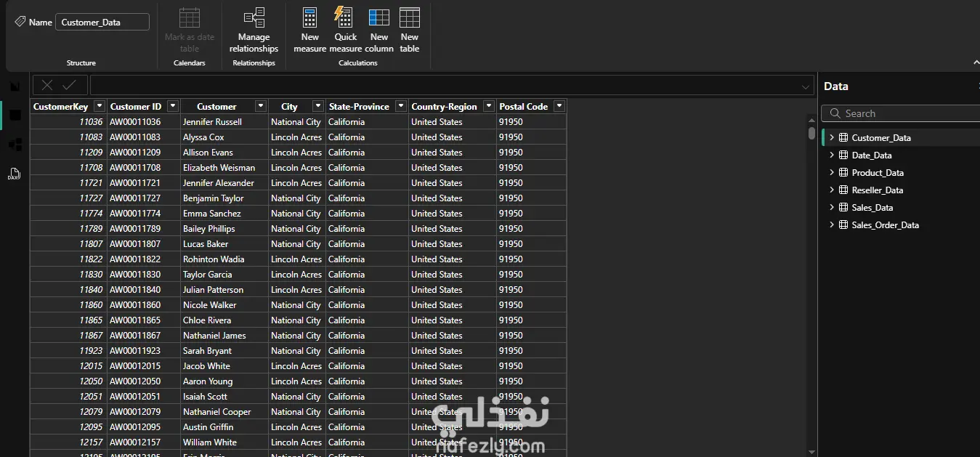Click the cell Julian Patterson
This screenshot has width=980, height=457.
click(x=224, y=289)
